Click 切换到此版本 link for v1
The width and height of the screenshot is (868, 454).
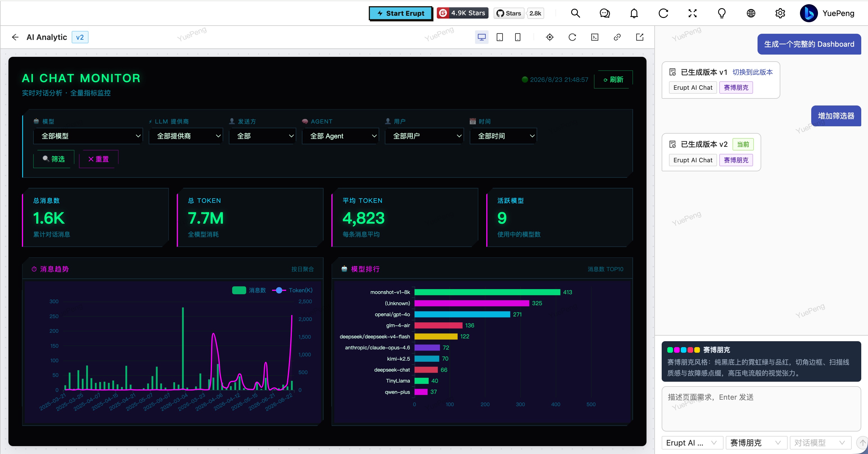[x=752, y=72]
